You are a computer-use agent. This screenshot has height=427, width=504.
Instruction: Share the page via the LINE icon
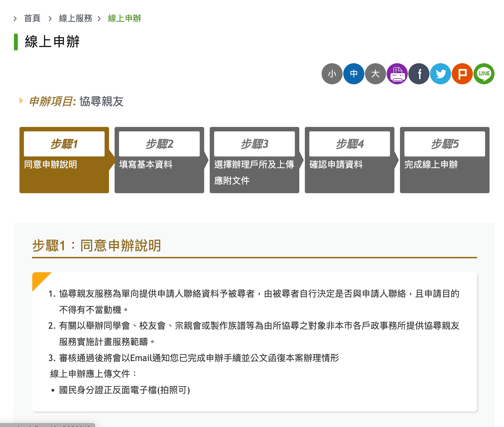click(484, 73)
